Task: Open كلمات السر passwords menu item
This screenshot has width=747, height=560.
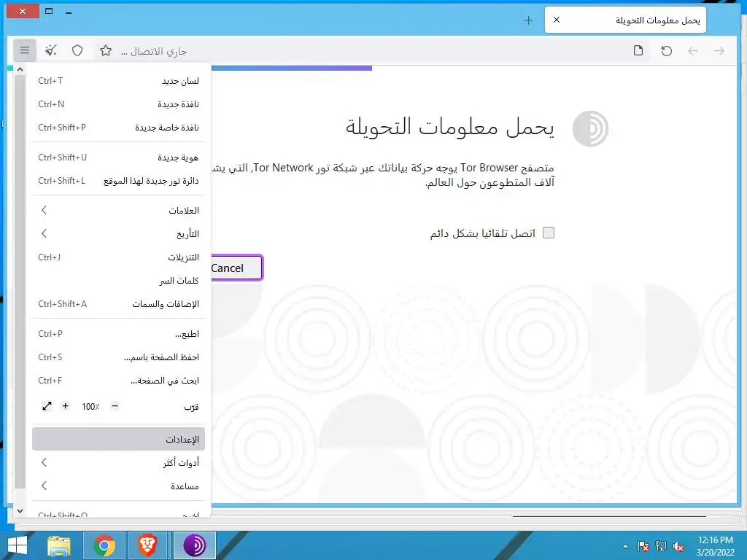Action: [x=119, y=281]
